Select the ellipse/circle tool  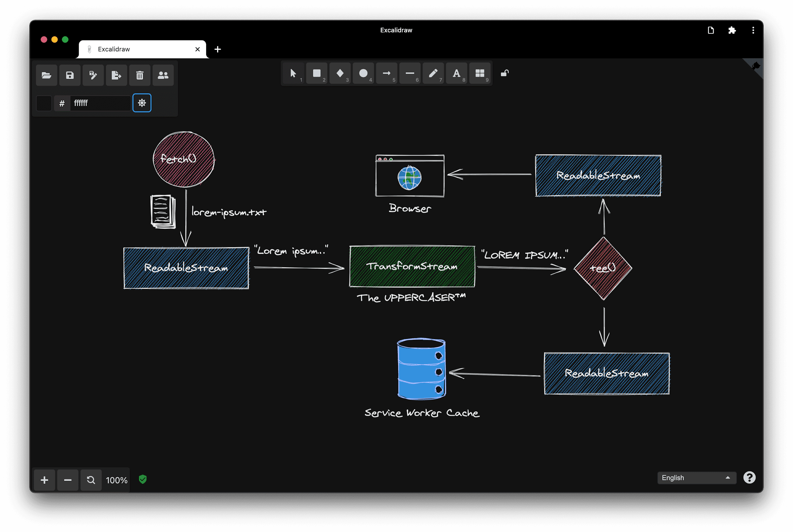coord(363,72)
